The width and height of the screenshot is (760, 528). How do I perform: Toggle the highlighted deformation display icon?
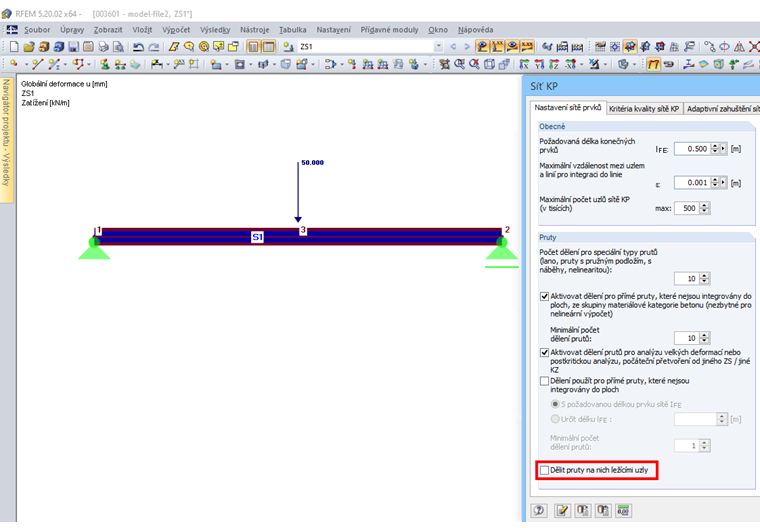(x=653, y=64)
